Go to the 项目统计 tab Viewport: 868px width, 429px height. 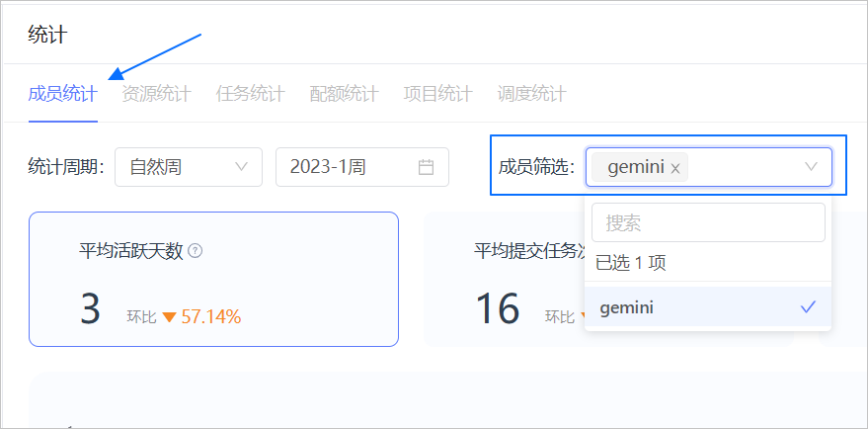pos(437,95)
